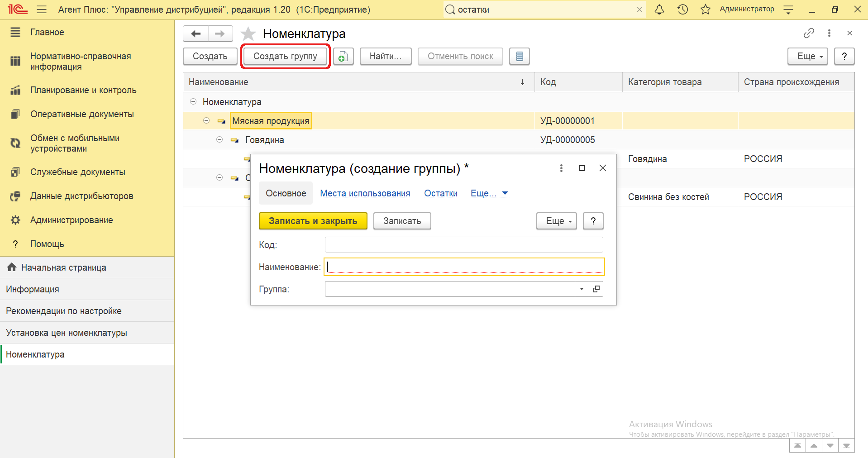Open the Места использования link
This screenshot has width=868, height=458.
(x=365, y=193)
